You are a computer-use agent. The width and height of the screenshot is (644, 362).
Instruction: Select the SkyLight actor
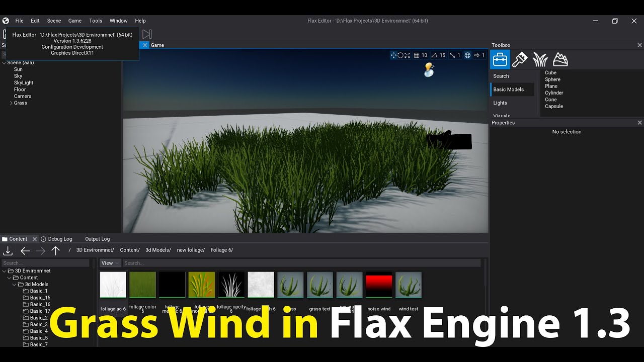point(24,83)
